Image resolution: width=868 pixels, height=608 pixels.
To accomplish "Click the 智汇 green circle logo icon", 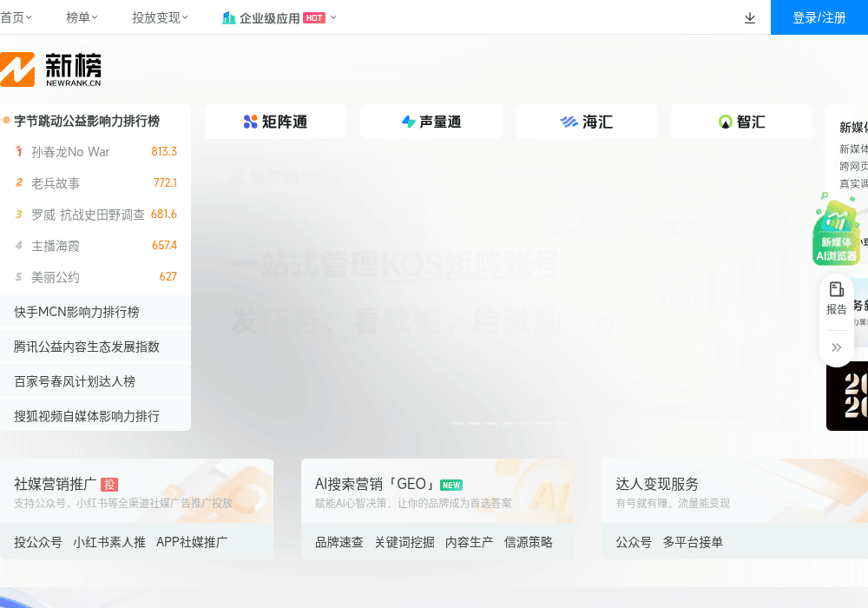I will [x=725, y=122].
